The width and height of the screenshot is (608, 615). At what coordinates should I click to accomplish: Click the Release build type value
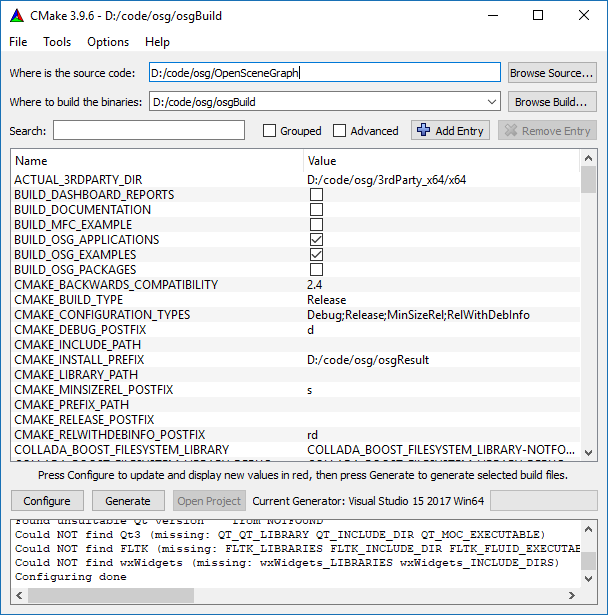point(326,300)
